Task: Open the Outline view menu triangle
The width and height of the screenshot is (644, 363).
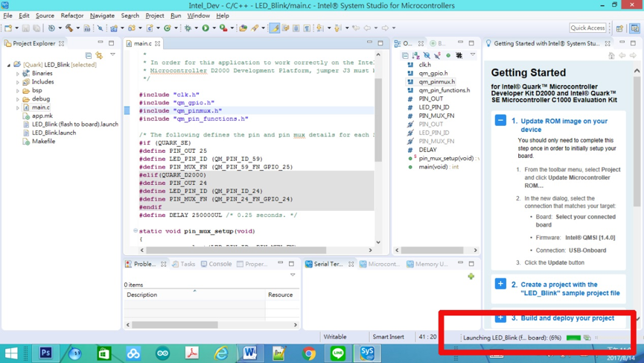Action: tap(473, 54)
